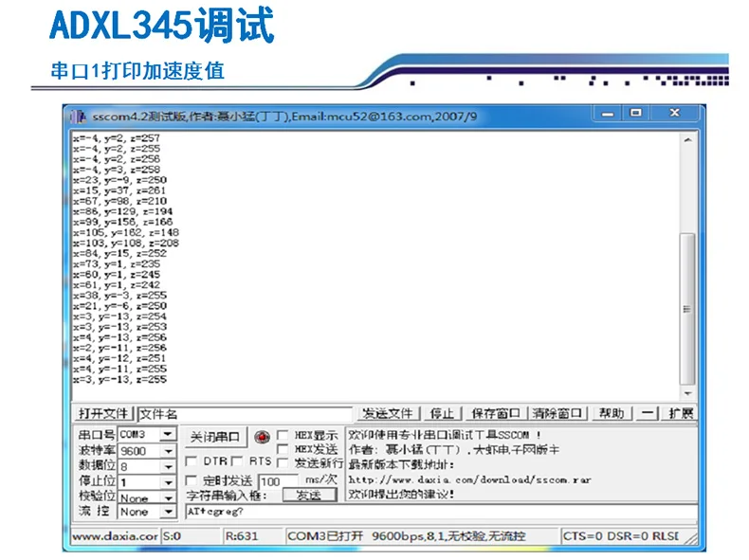Click www.daxia.cor status bar link
Screen dimensions: 749x560
click(115, 536)
